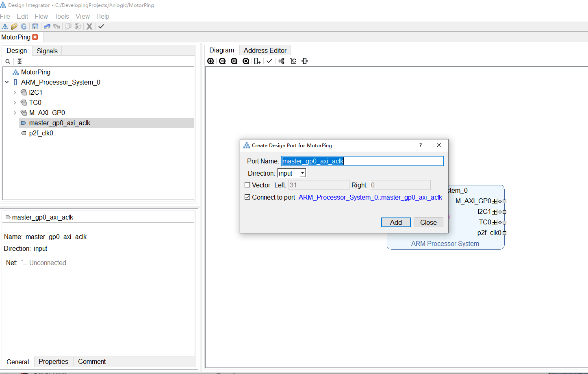Viewport: 588px width, 374px height.
Task: Collapse the ARM_Processor_System_0 node
Action: (x=7, y=82)
